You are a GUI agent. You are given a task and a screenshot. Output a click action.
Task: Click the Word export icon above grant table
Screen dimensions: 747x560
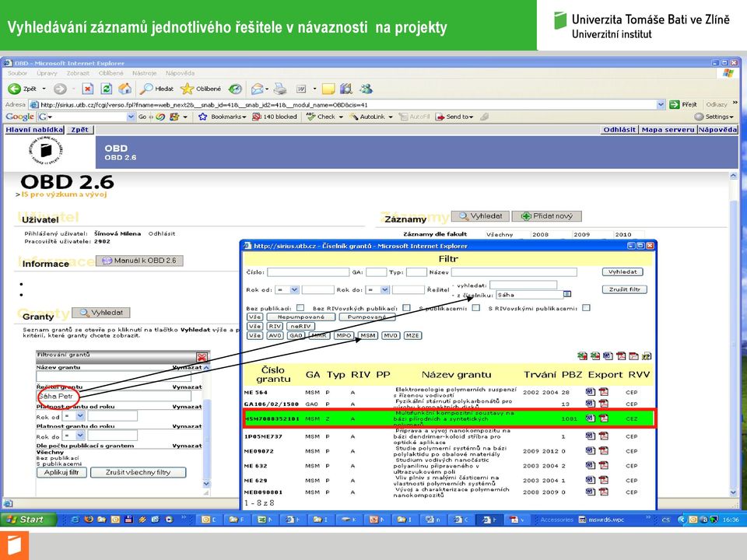[608, 355]
